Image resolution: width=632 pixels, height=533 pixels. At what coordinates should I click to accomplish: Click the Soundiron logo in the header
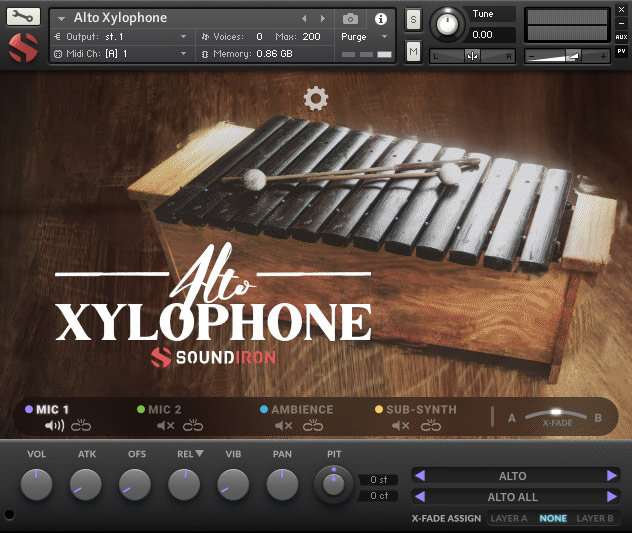tap(23, 48)
